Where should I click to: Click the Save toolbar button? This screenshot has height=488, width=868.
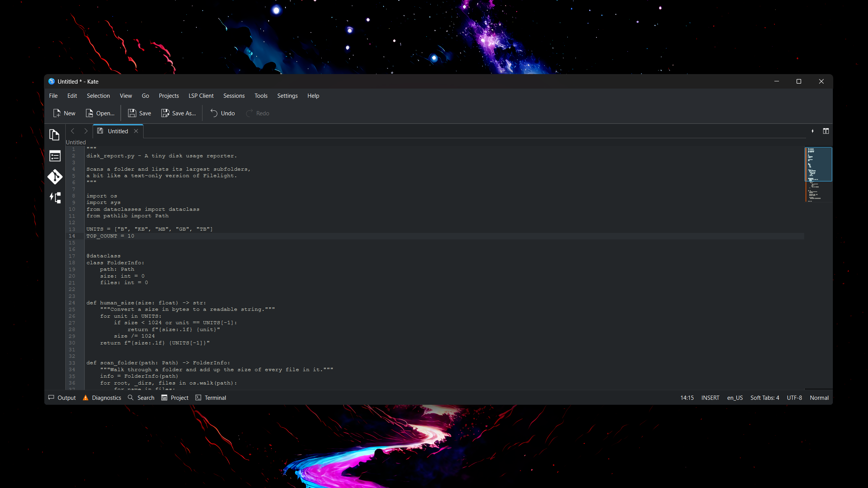[139, 113]
